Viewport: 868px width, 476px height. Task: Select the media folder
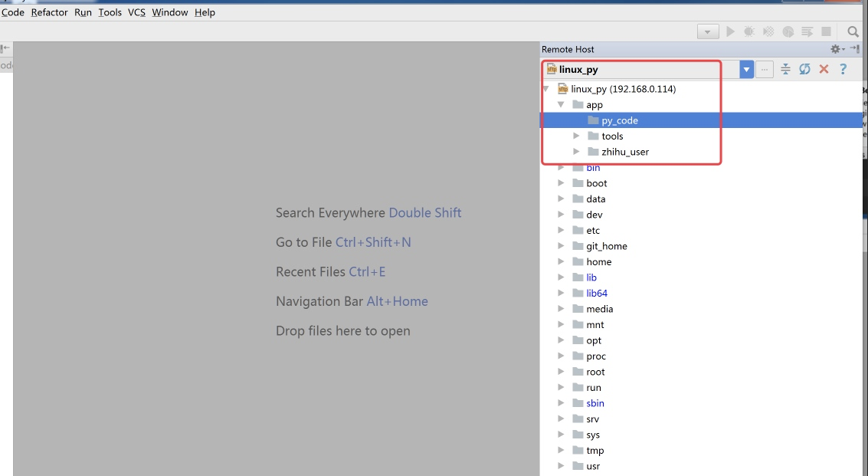(x=600, y=309)
